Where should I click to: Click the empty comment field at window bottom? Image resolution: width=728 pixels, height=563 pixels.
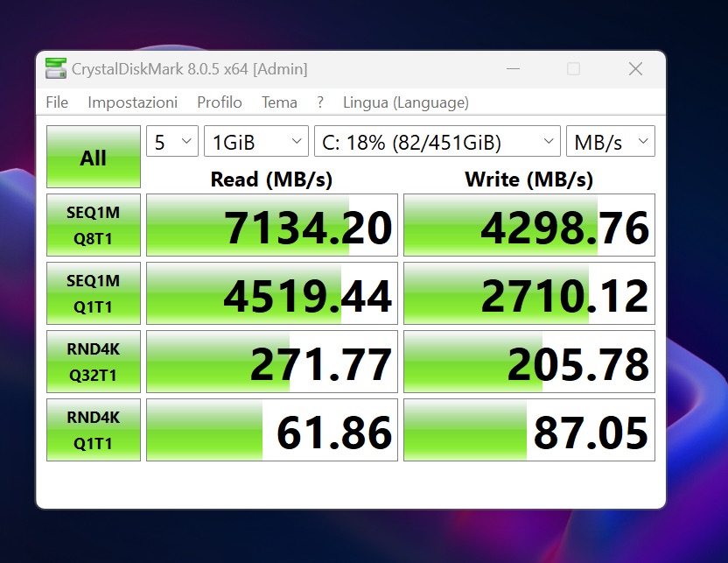(351, 484)
